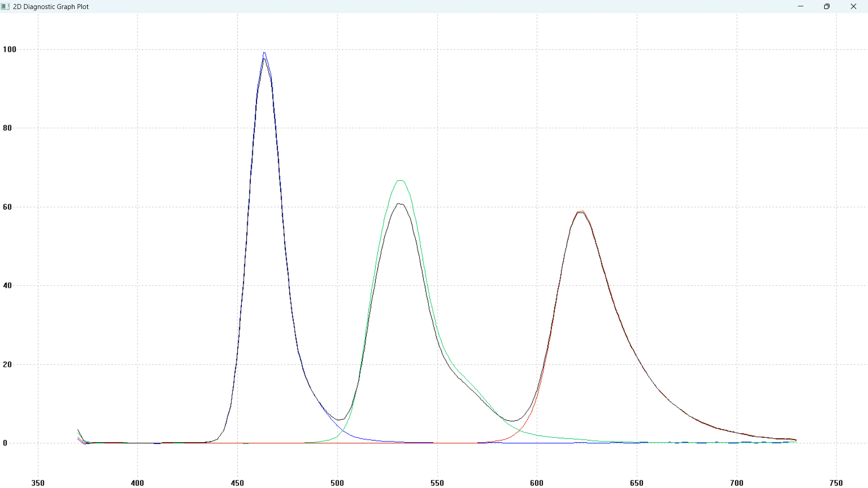Restore down the graph plot window
Image resolution: width=868 pixels, height=488 pixels.
coord(827,6)
